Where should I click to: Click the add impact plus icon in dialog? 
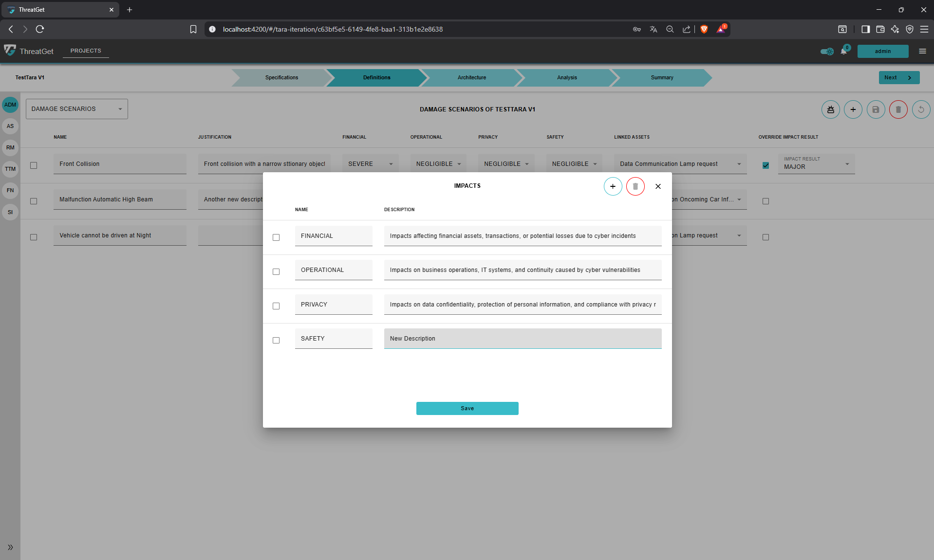613,186
